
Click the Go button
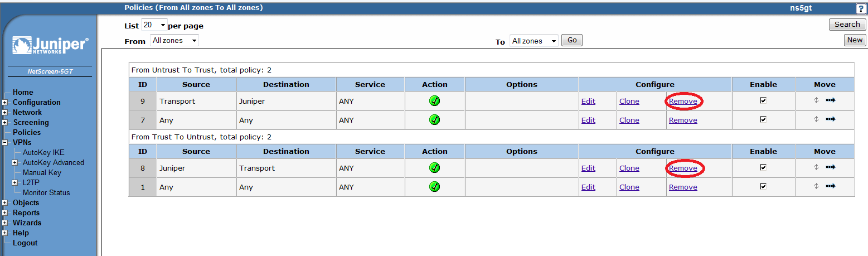(x=572, y=40)
